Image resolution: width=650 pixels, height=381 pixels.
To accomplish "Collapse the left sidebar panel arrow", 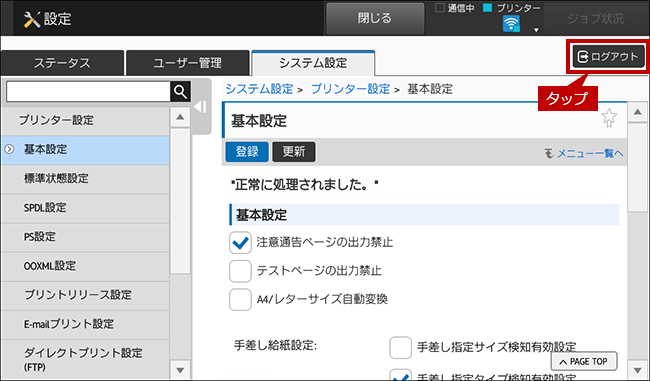I will pos(201,107).
